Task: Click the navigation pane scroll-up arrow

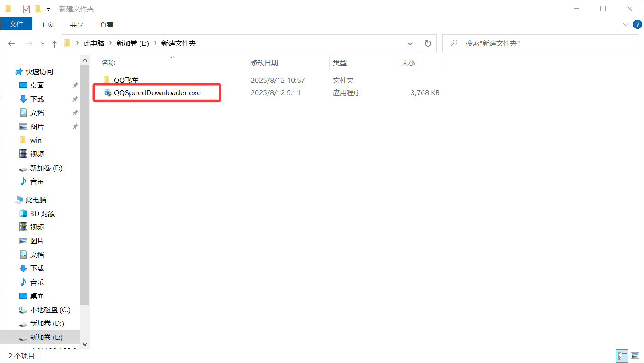Action: [x=85, y=60]
